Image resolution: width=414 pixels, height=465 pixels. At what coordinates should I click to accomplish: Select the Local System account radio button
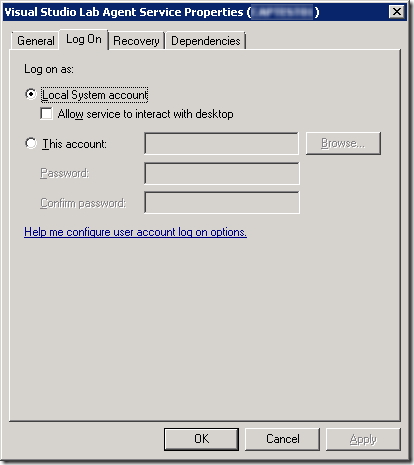(x=31, y=95)
